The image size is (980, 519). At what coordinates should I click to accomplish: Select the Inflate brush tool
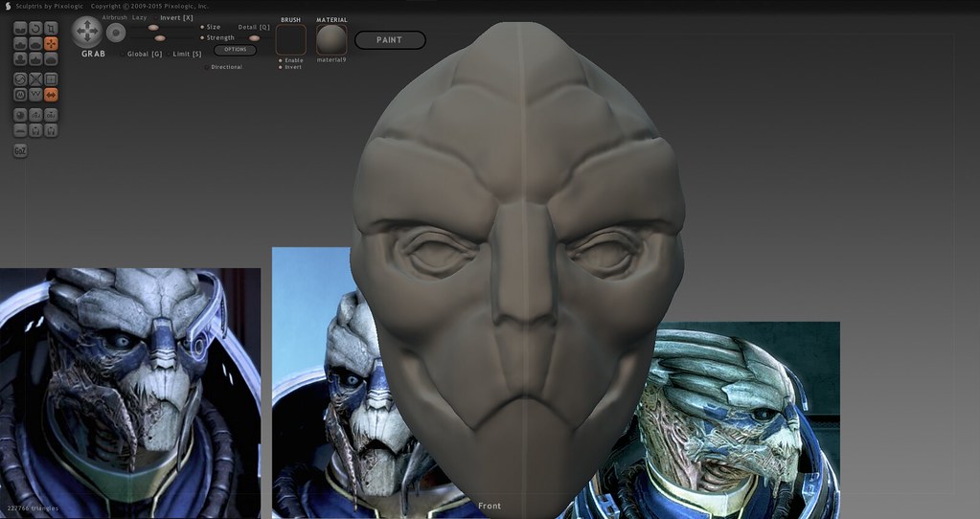click(x=20, y=58)
